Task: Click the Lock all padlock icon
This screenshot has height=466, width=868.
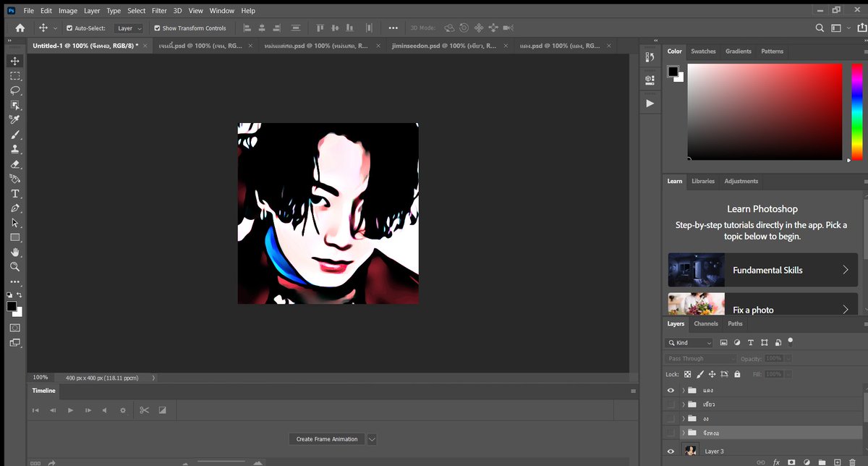Action: pyautogui.click(x=737, y=374)
